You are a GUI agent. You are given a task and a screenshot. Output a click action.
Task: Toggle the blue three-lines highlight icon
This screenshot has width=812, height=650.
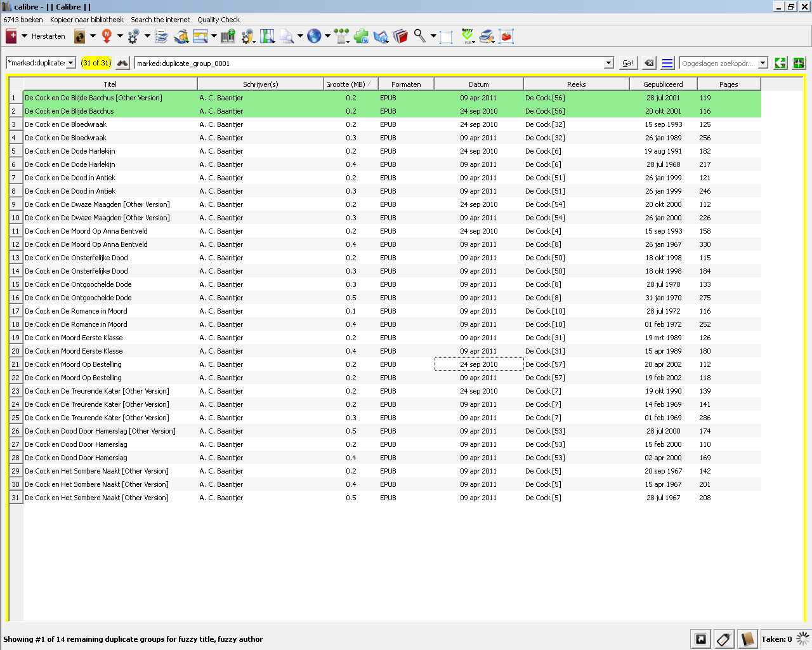click(667, 63)
